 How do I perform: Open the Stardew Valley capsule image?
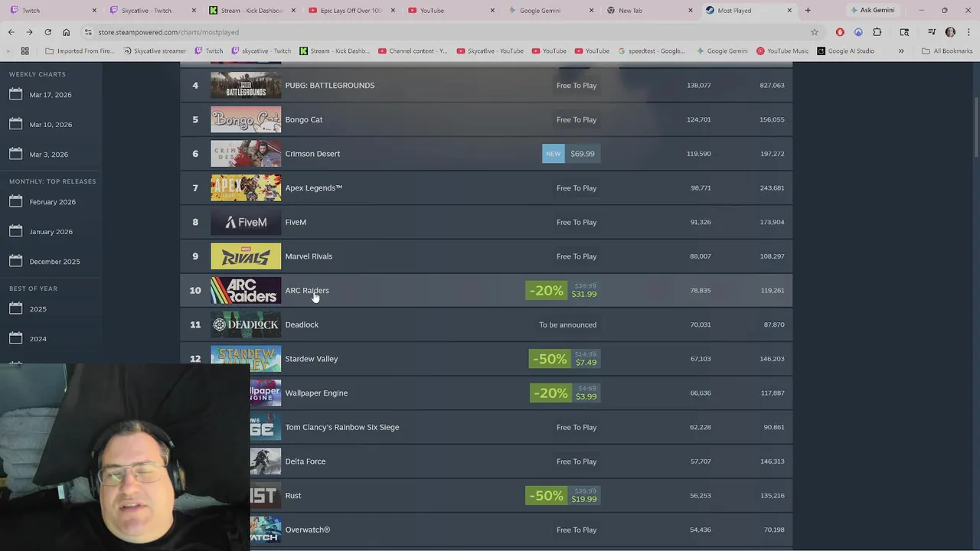(x=246, y=359)
